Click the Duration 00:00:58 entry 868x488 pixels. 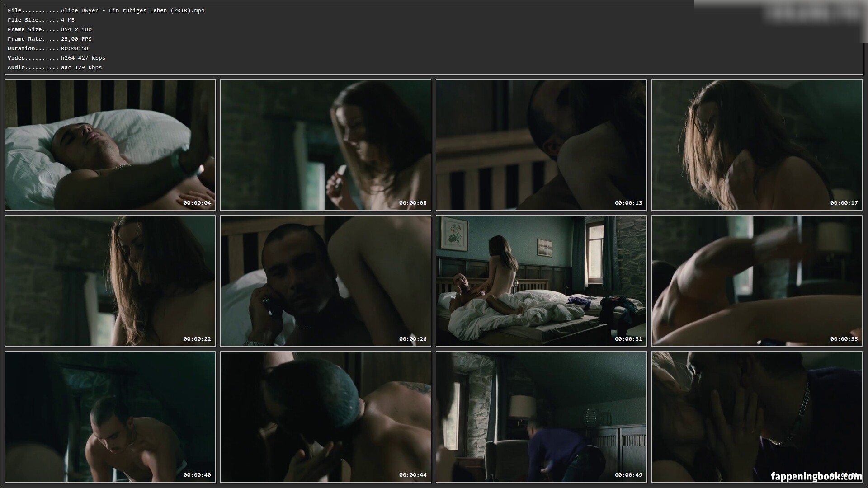click(48, 48)
